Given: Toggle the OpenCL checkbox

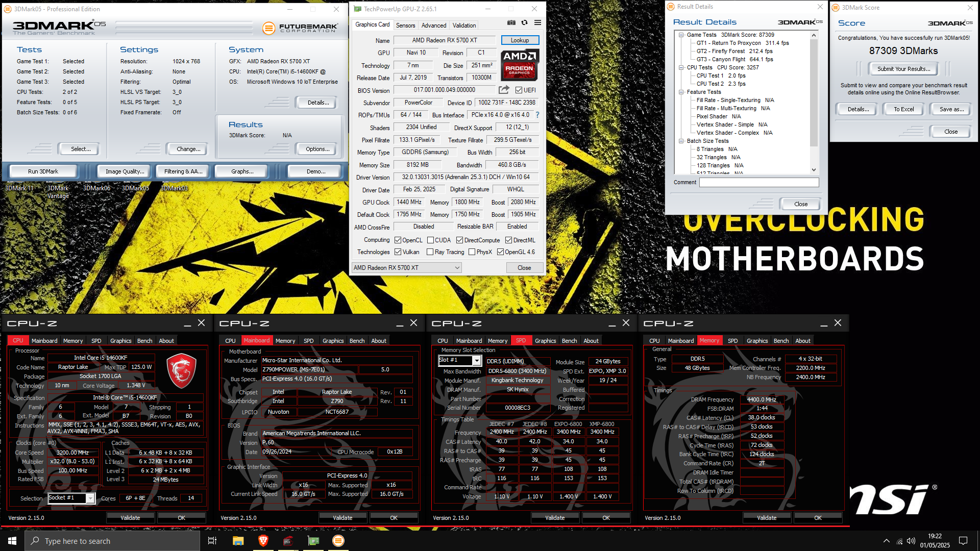Looking at the screenshot, I should pyautogui.click(x=398, y=240).
